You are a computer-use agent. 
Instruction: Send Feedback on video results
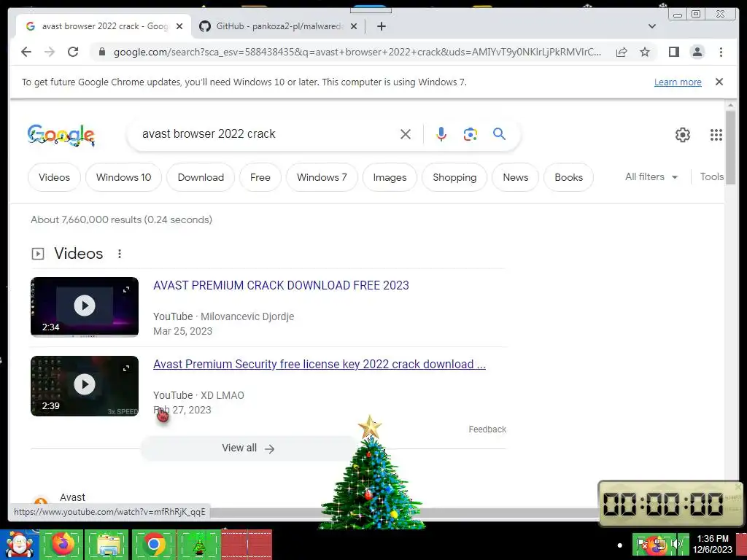coord(487,429)
